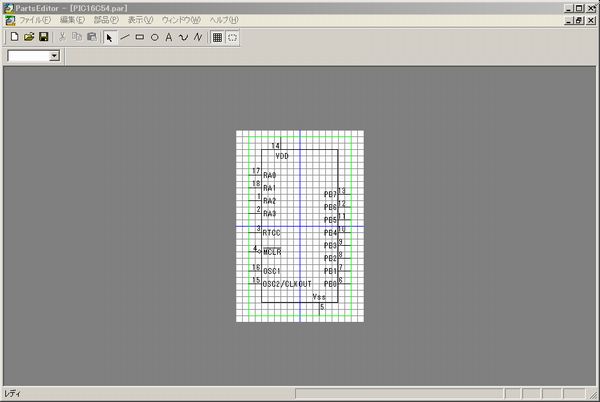Click the PB5 pin label

tap(330, 220)
